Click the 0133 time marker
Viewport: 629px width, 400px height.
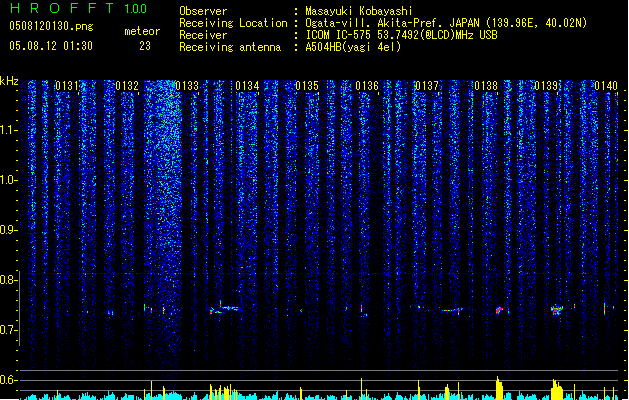187,86
